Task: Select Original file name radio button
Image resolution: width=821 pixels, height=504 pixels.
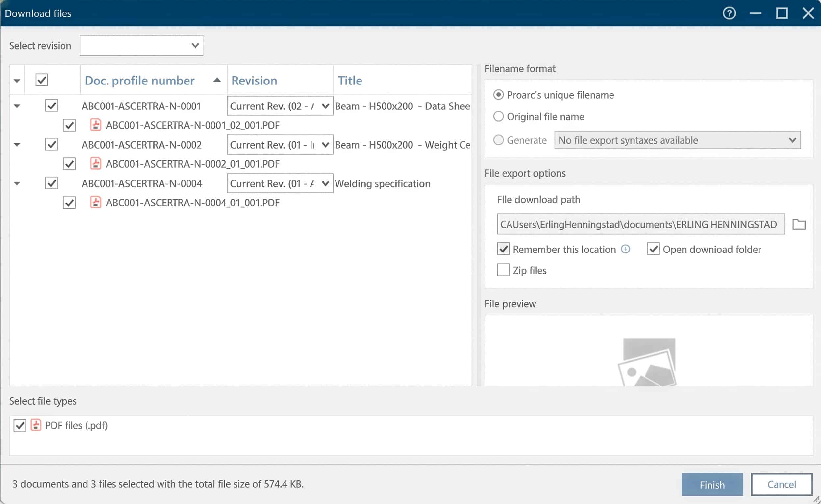Action: tap(498, 116)
